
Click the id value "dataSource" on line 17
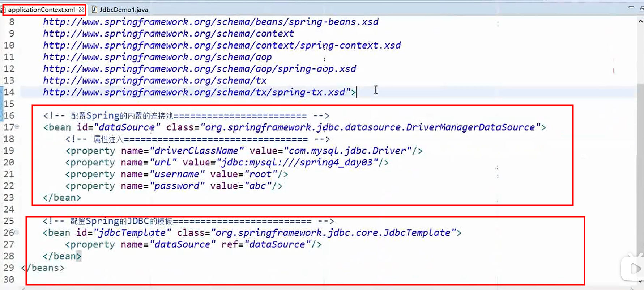click(127, 127)
